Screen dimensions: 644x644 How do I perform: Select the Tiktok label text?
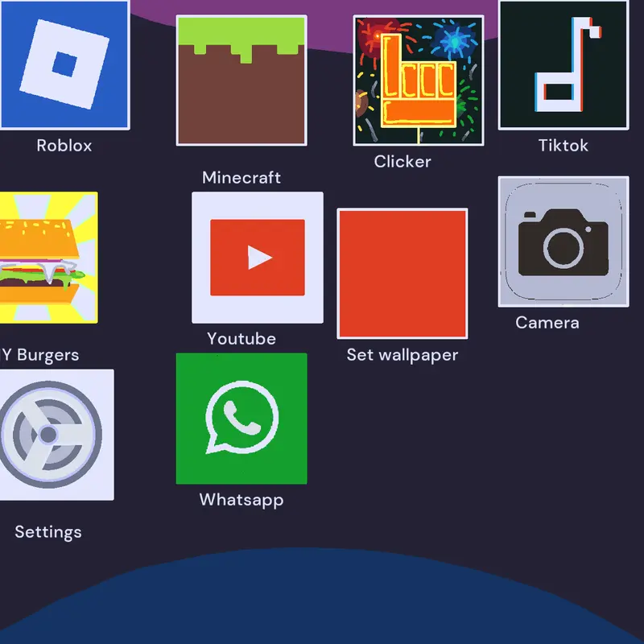[x=563, y=146]
